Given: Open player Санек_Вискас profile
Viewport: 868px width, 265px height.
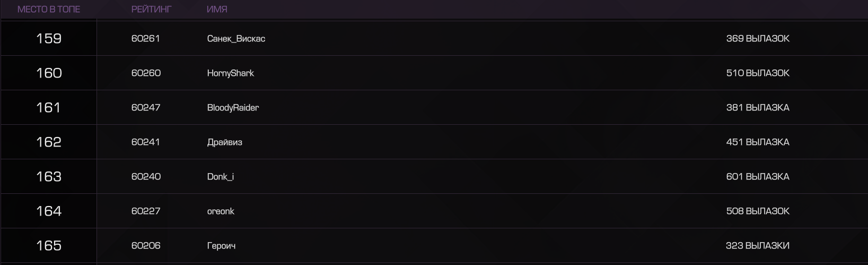Looking at the screenshot, I should [x=236, y=39].
